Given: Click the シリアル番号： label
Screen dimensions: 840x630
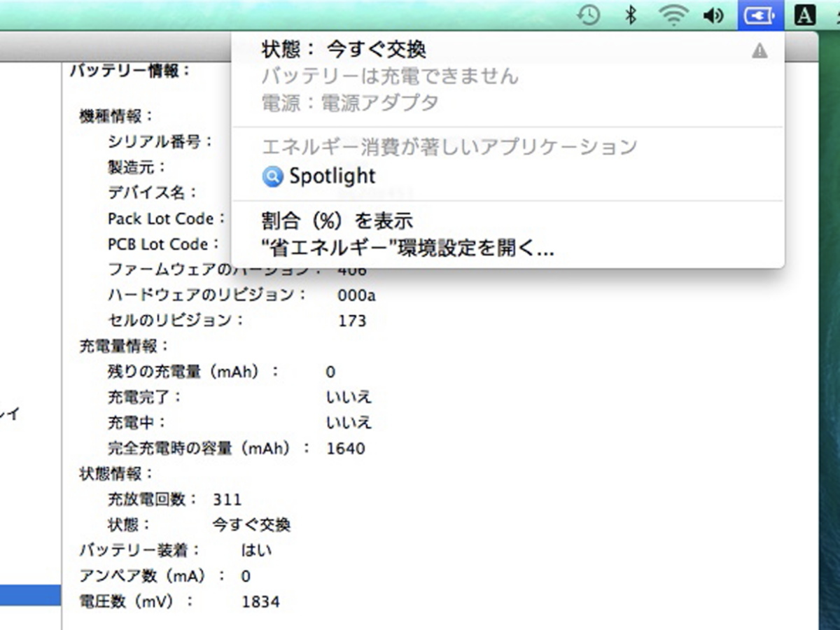Looking at the screenshot, I should coord(160,142).
